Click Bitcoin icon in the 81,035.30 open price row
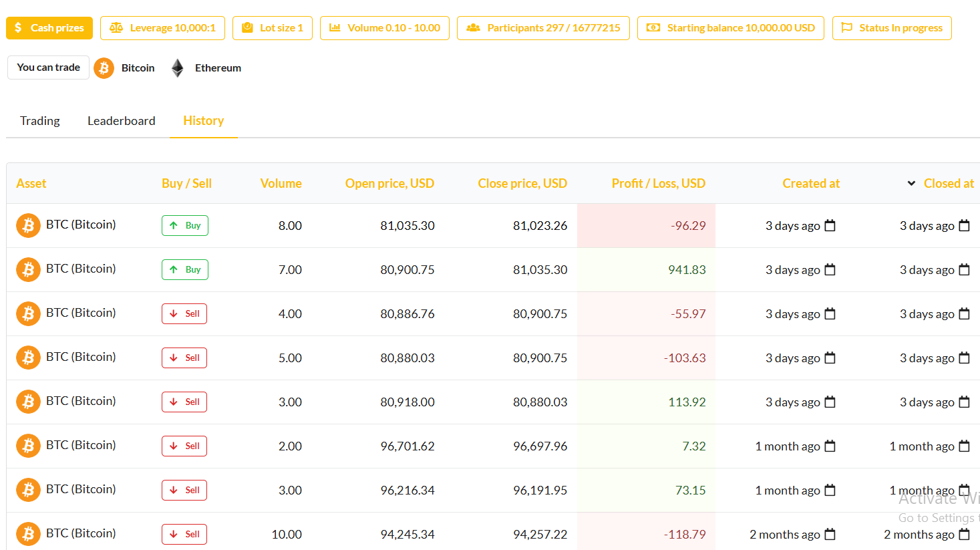Image resolution: width=980 pixels, height=550 pixels. tap(28, 226)
